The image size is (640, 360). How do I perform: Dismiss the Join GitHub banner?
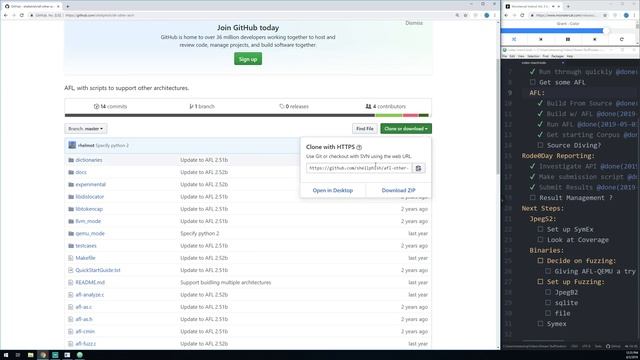click(x=414, y=23)
